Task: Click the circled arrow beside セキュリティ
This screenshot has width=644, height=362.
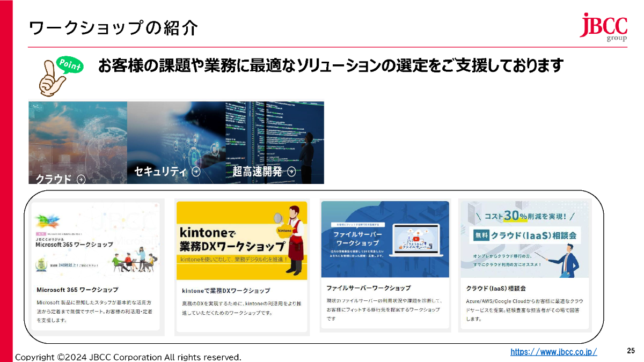Action: [196, 172]
